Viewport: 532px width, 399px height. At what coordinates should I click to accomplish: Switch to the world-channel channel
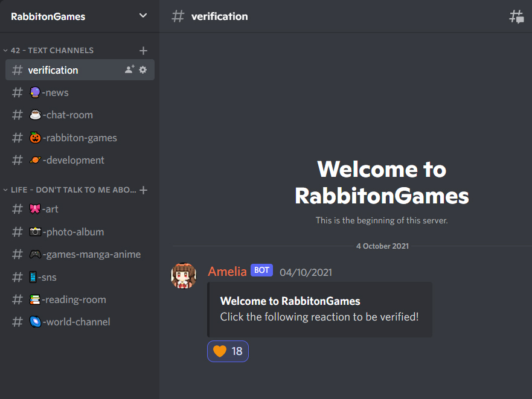tap(80, 322)
